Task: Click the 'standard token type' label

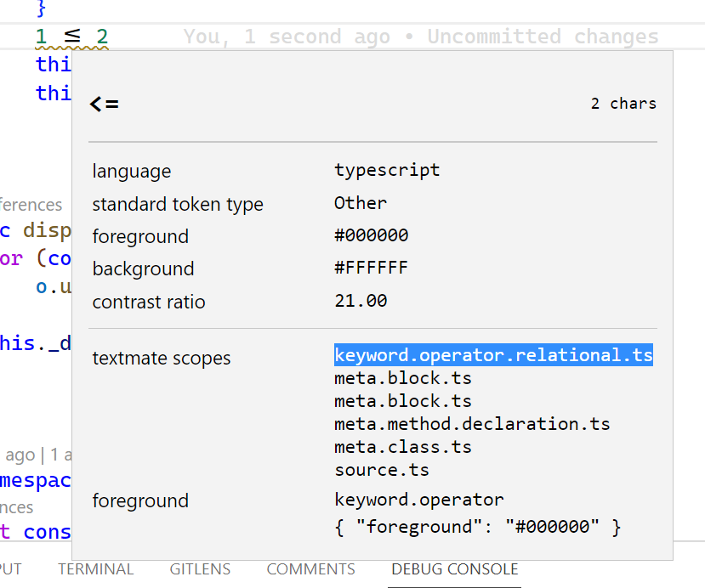Action: (178, 205)
